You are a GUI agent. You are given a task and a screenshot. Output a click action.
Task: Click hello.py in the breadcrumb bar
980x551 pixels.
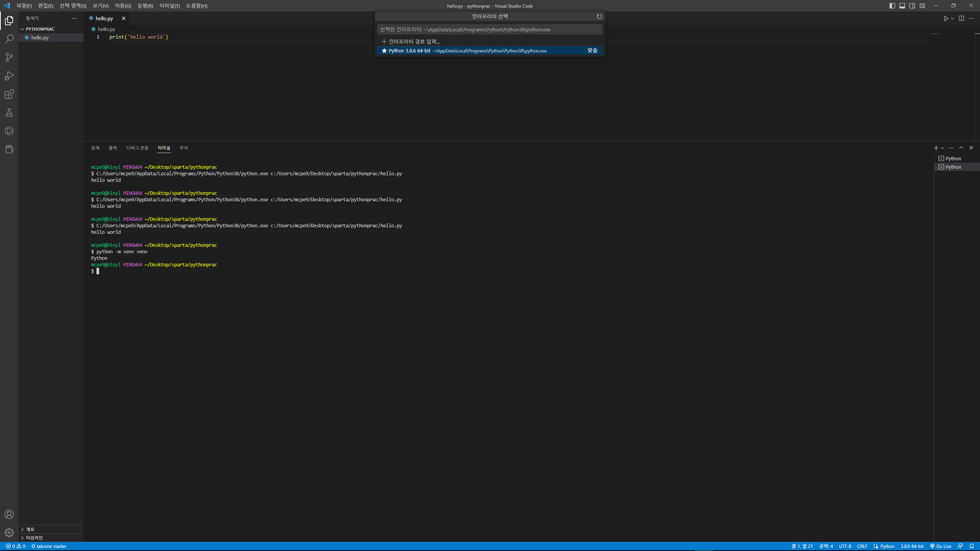point(104,29)
